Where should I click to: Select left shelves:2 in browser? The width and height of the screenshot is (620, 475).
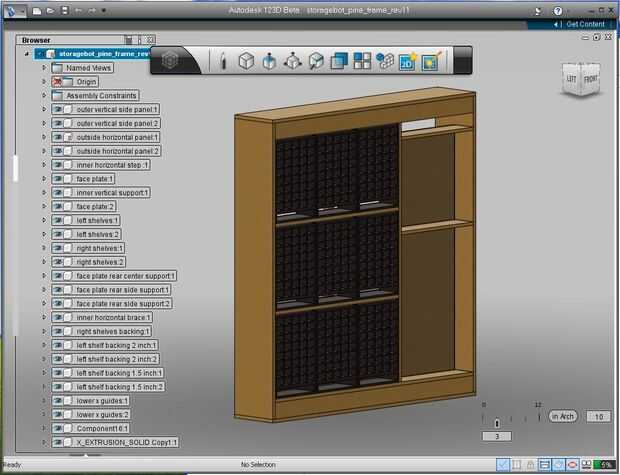point(86,234)
